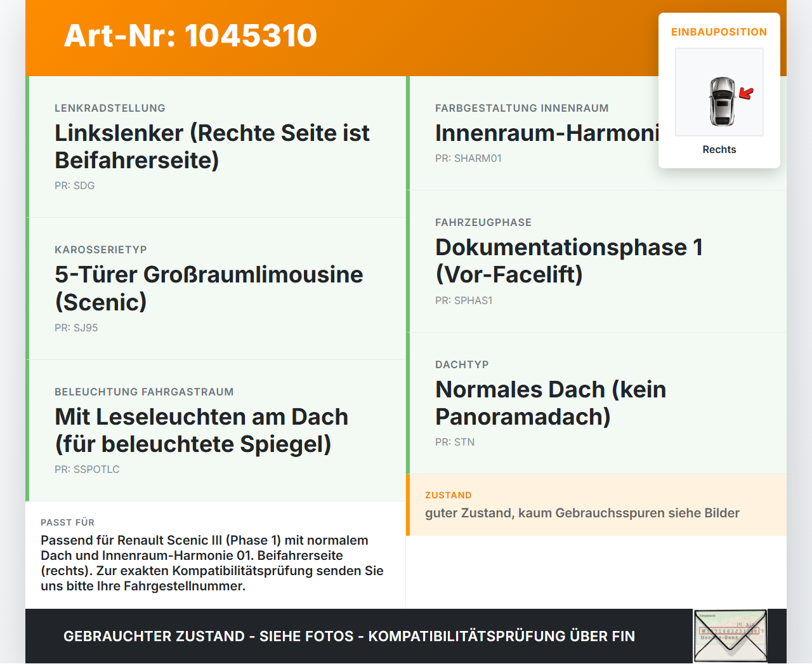
Task: Click the car installation position image
Action: tap(719, 92)
